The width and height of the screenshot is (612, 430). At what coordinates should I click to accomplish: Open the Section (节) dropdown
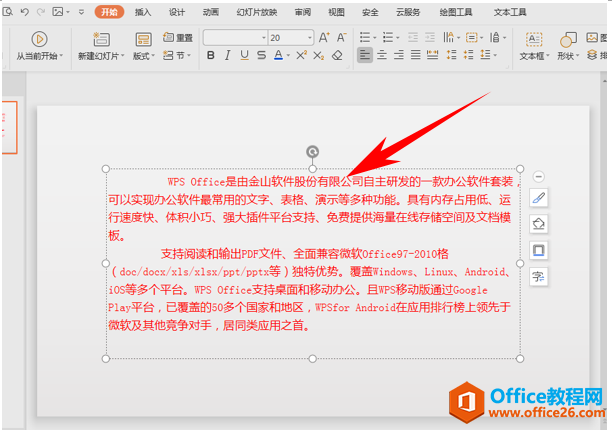tap(177, 55)
